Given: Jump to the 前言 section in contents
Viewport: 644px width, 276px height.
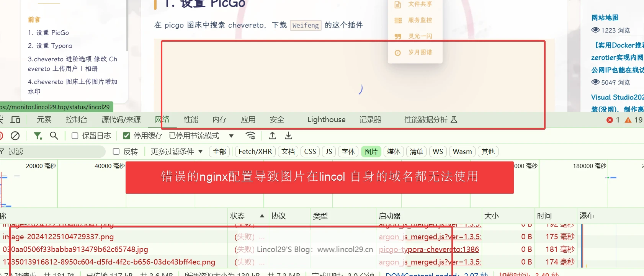Looking at the screenshot, I should 34,20.
